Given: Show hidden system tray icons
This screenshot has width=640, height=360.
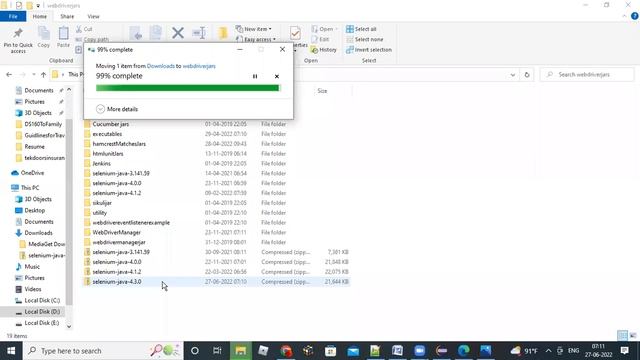Looking at the screenshot, I should click(548, 351).
